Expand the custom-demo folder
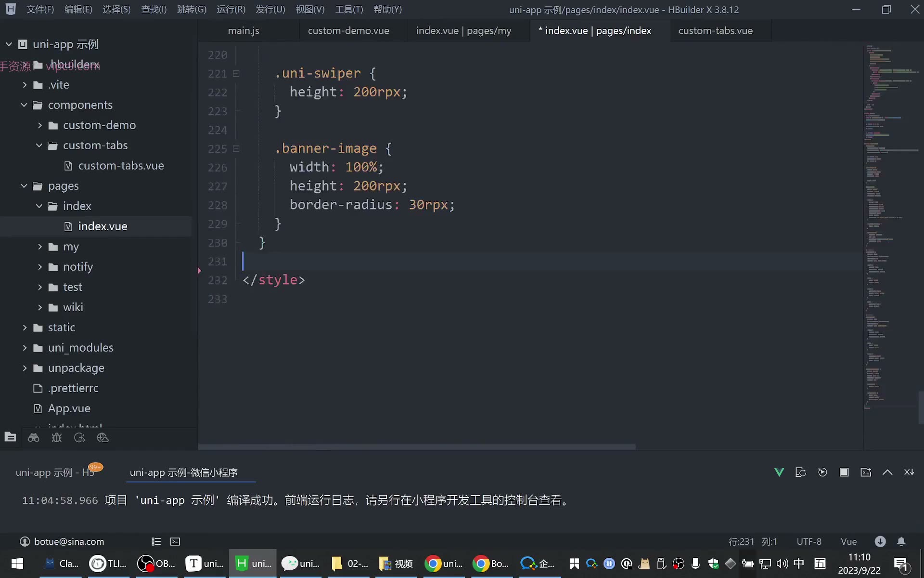This screenshot has height=578, width=924. click(x=40, y=125)
